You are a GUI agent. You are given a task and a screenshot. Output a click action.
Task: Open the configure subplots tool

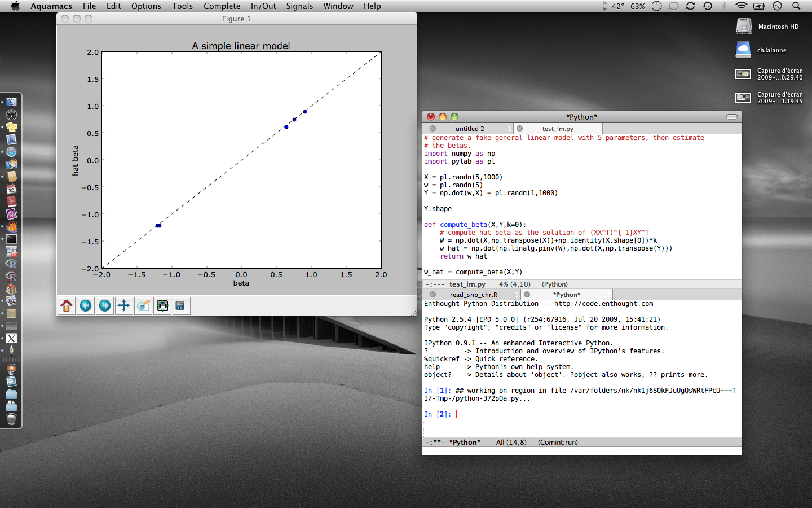(162, 306)
